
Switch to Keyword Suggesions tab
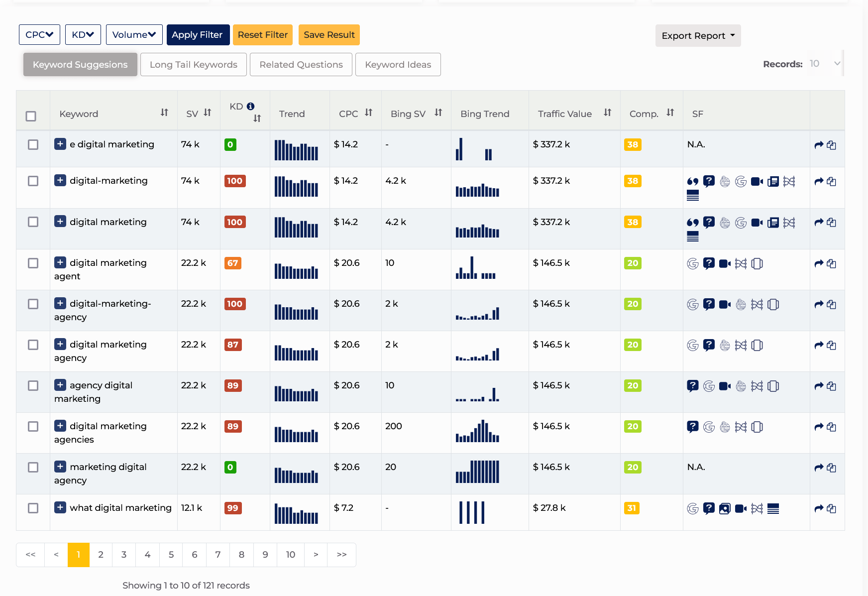pos(80,65)
